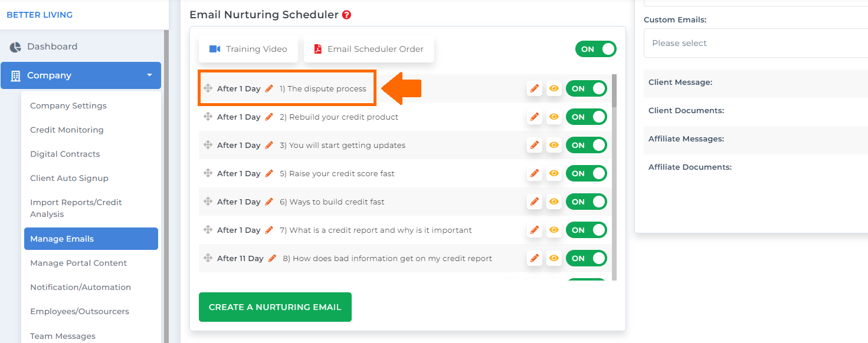The image size is (868, 343).
Task: Open the Training Video button
Action: tap(248, 49)
